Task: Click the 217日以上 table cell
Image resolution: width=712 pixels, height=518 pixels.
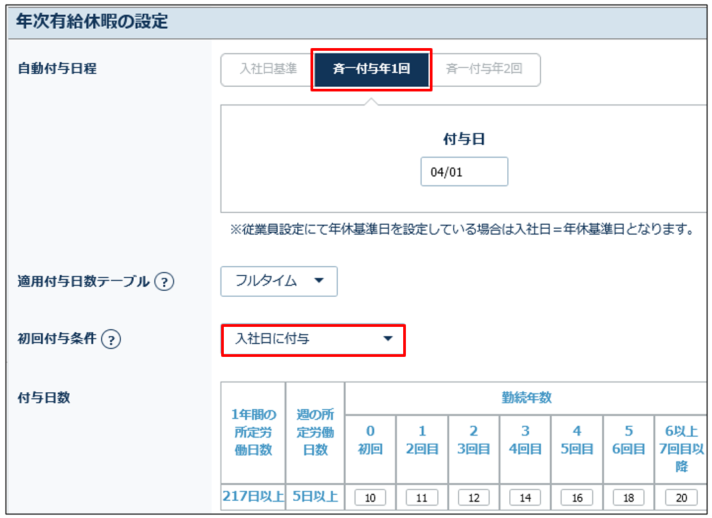Action: coord(253,496)
